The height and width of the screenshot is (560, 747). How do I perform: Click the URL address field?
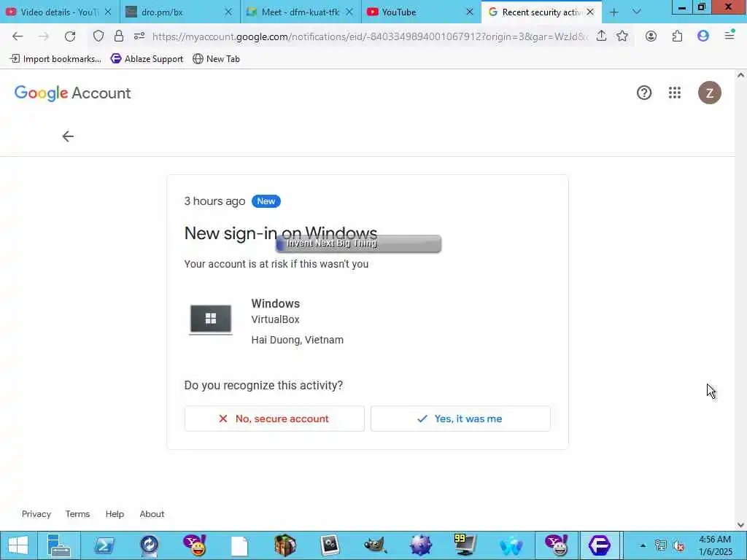coord(369,36)
